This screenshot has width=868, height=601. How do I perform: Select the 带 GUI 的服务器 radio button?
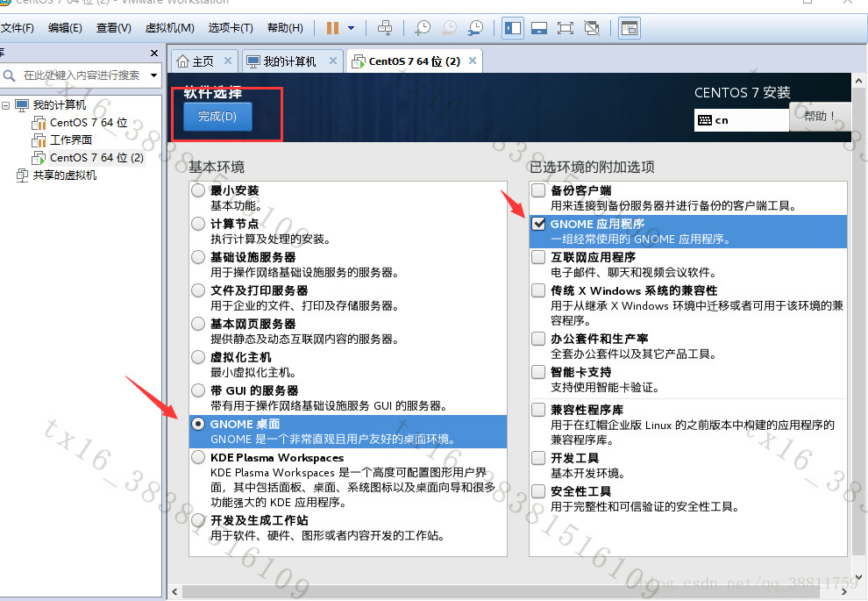[198, 390]
